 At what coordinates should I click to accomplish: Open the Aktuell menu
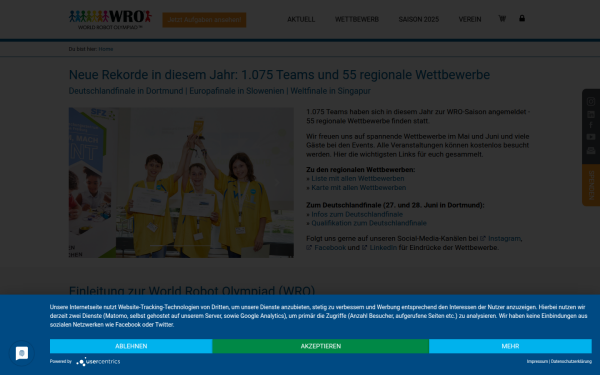coord(301,19)
